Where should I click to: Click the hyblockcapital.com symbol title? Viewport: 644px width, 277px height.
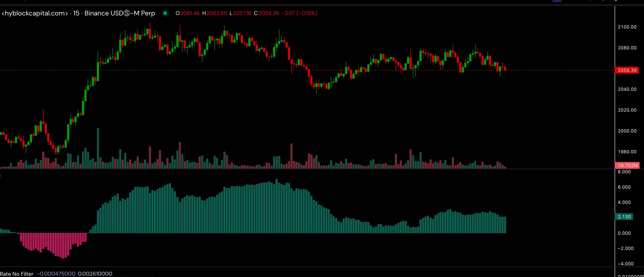coord(35,13)
